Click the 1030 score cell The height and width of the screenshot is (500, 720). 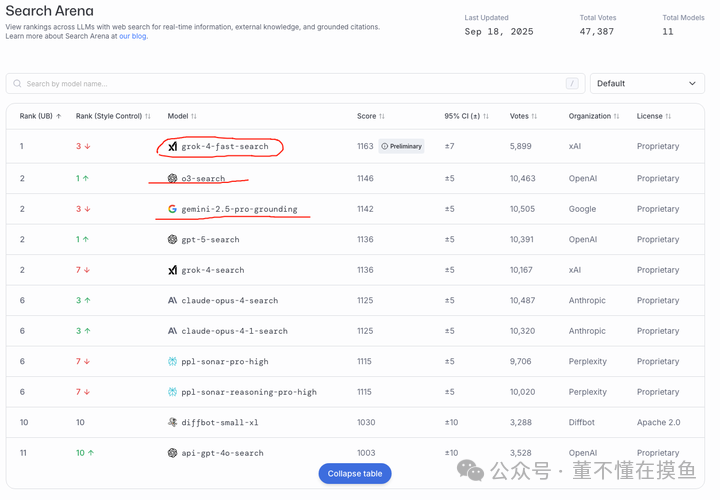pyautogui.click(x=366, y=422)
